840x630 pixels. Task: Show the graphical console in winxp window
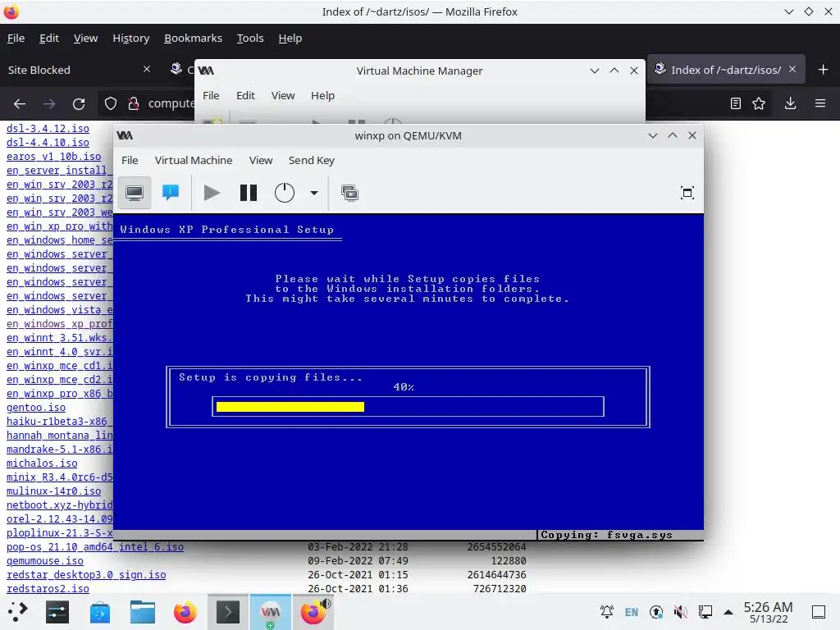click(x=134, y=193)
